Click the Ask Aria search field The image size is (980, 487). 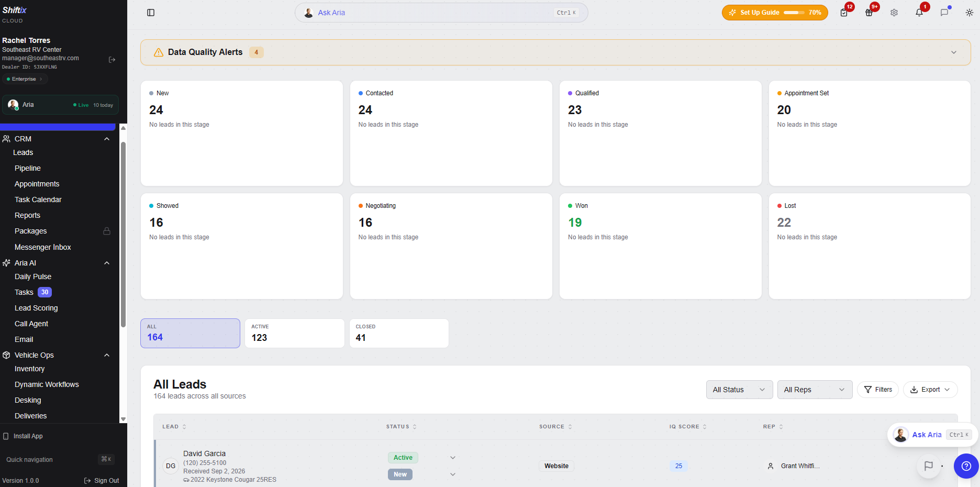pos(441,13)
